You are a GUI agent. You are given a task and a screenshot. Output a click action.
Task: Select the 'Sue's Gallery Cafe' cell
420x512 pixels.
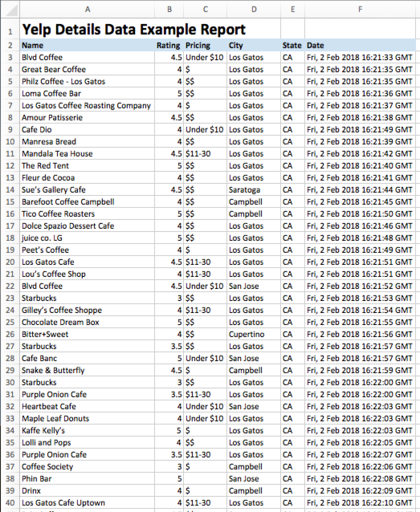pos(88,189)
